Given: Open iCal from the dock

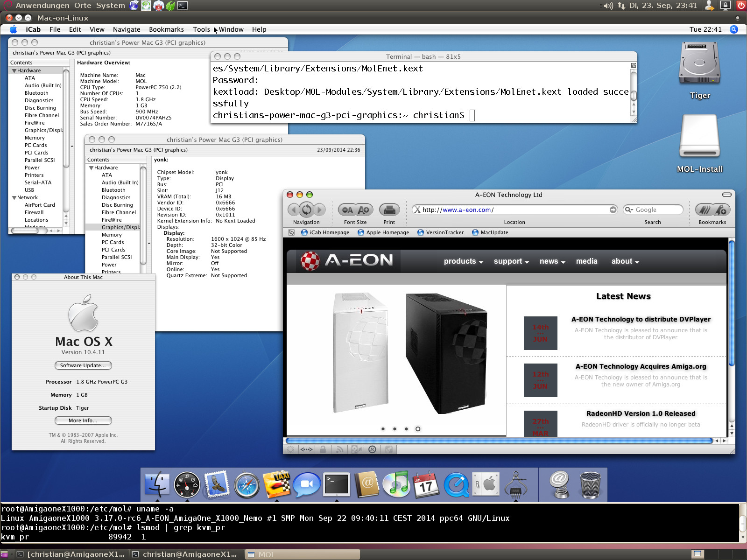Looking at the screenshot, I should 426,485.
